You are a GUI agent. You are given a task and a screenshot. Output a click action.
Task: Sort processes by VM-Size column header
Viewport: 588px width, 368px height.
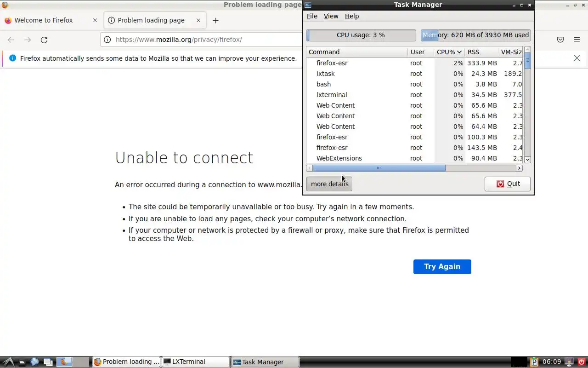coord(511,52)
